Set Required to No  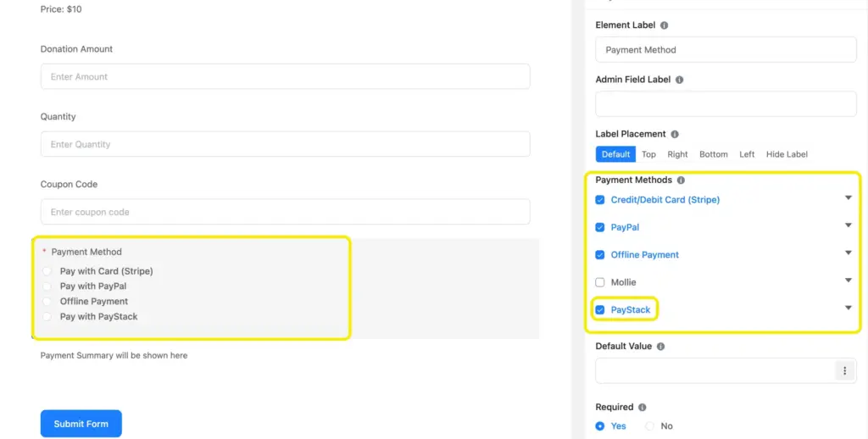point(649,426)
